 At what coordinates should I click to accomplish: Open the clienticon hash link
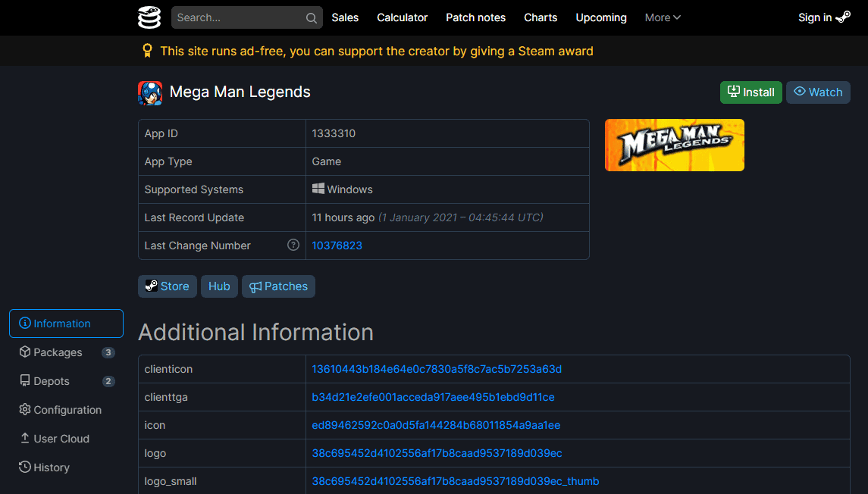click(437, 369)
